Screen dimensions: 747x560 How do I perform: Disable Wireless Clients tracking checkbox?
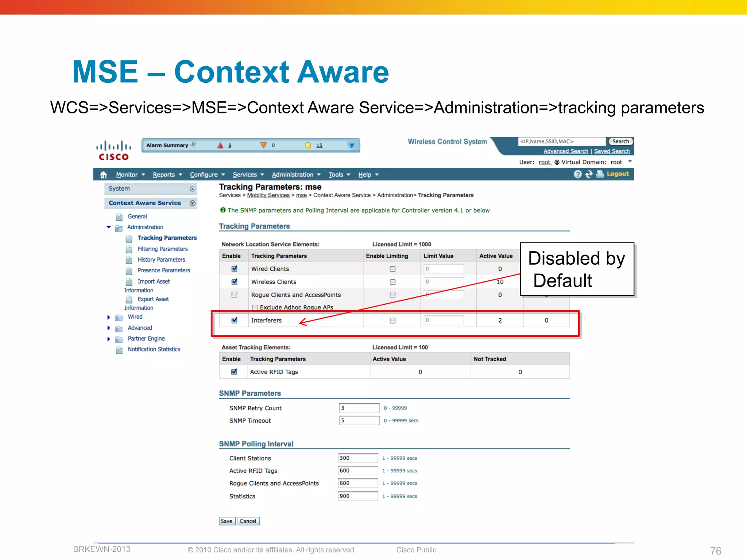(x=234, y=282)
